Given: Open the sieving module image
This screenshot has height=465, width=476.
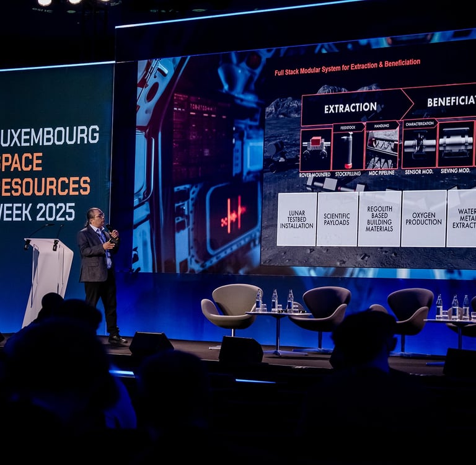Looking at the screenshot, I should click(x=456, y=144).
